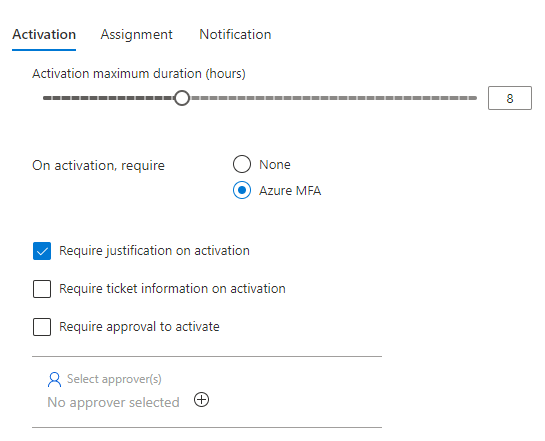Click the None option label text
Screen dimensions: 545x441
tap(275, 164)
